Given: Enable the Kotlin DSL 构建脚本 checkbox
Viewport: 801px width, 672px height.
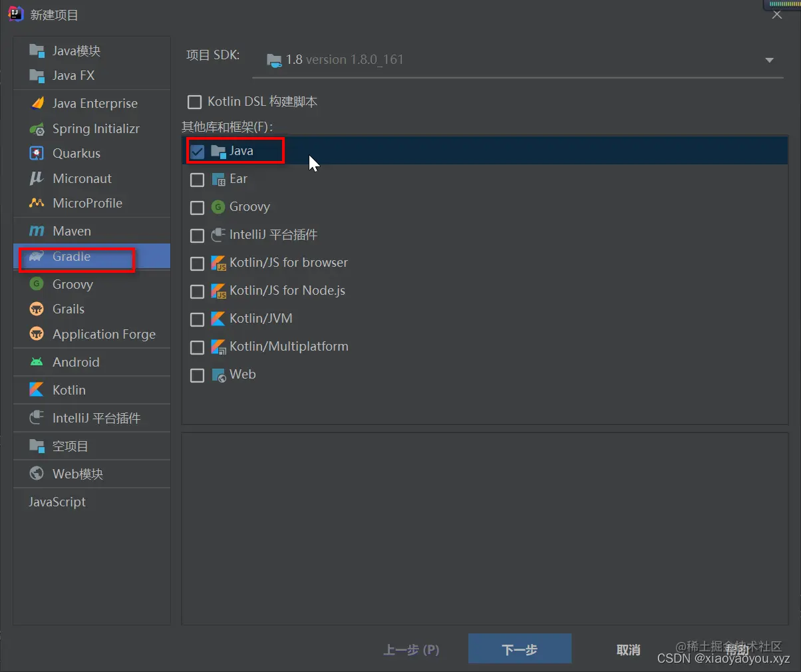Looking at the screenshot, I should pos(194,102).
